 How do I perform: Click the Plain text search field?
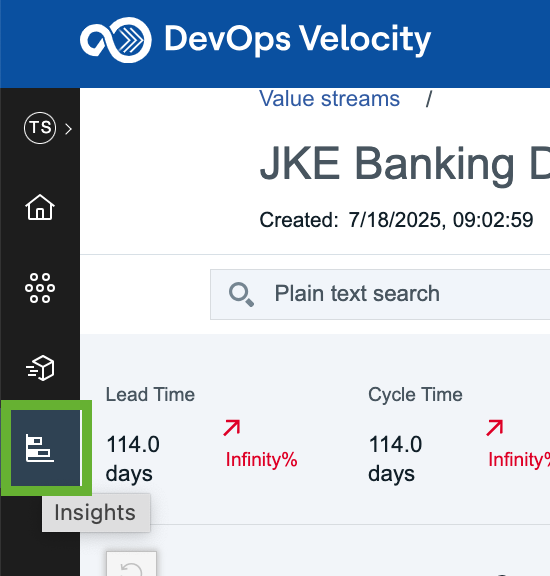click(x=380, y=294)
